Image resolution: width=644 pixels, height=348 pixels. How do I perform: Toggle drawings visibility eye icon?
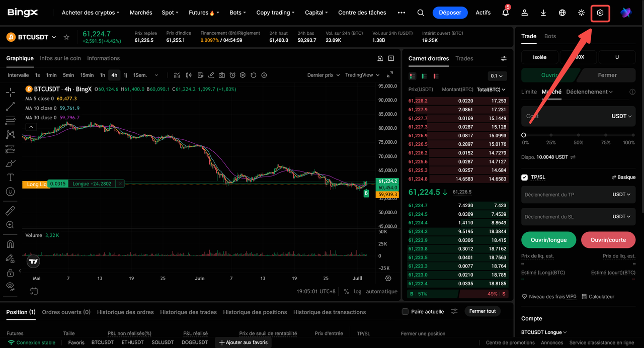[10, 286]
